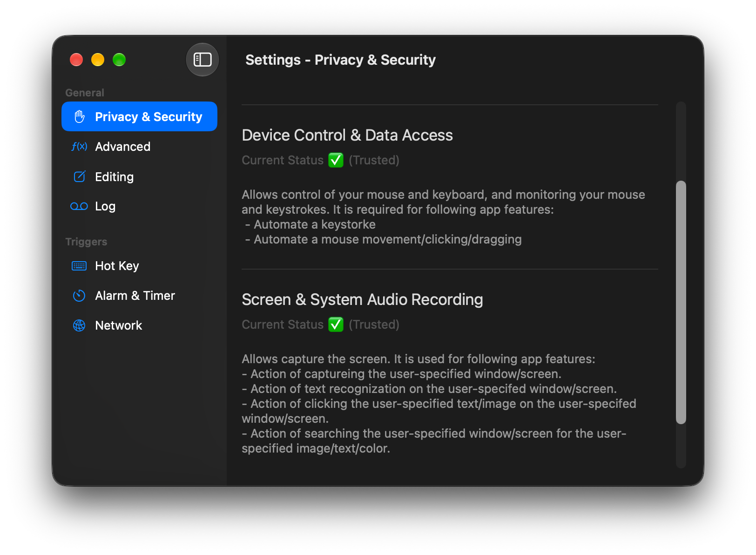756x555 pixels.
Task: Open the Editing settings section
Action: pyautogui.click(x=139, y=176)
